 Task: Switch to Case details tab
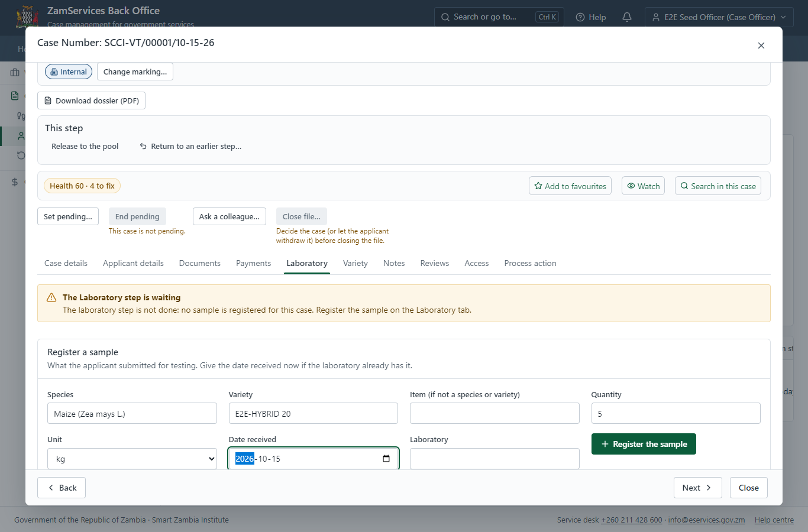pyautogui.click(x=66, y=264)
